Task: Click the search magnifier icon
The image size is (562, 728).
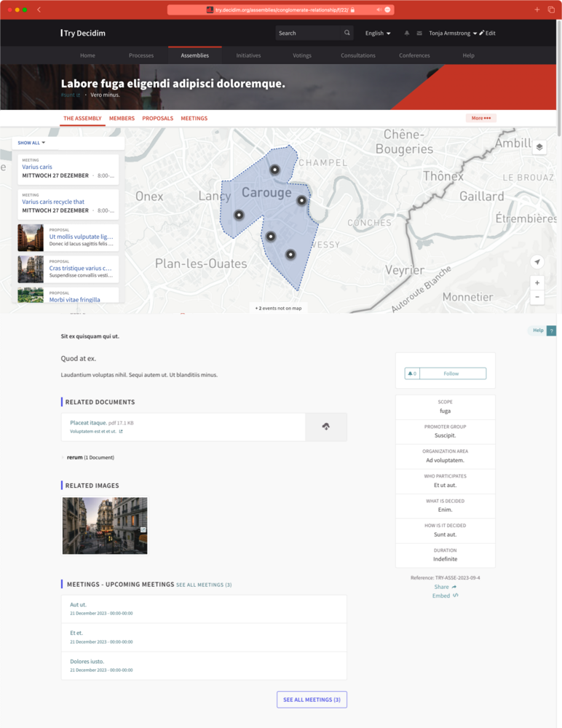Action: (x=347, y=33)
